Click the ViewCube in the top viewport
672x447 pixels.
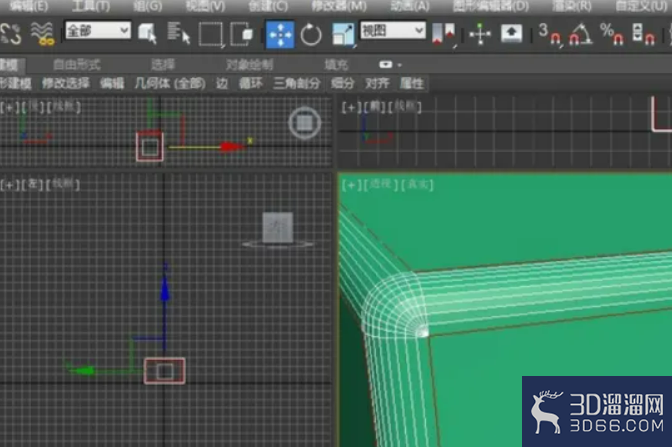(x=305, y=123)
